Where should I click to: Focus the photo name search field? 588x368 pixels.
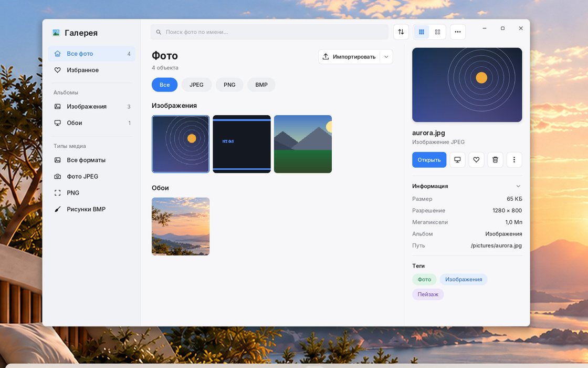point(269,32)
